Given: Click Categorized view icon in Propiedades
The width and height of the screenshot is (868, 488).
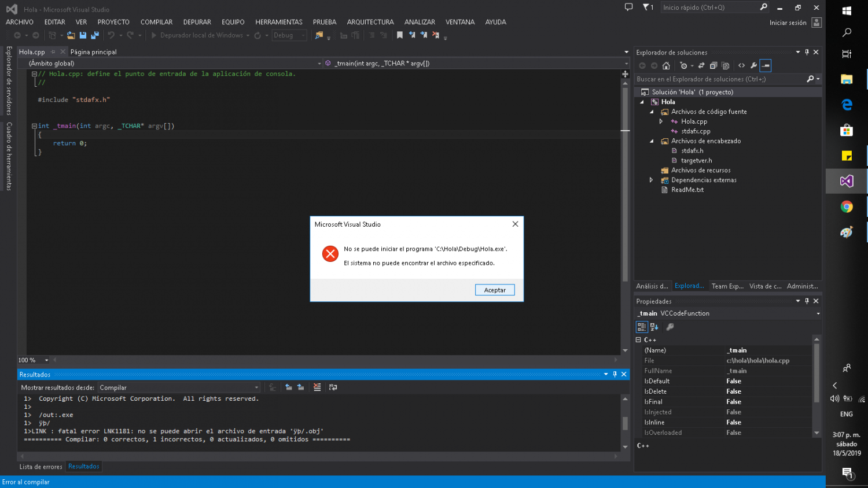Looking at the screenshot, I should 642,327.
